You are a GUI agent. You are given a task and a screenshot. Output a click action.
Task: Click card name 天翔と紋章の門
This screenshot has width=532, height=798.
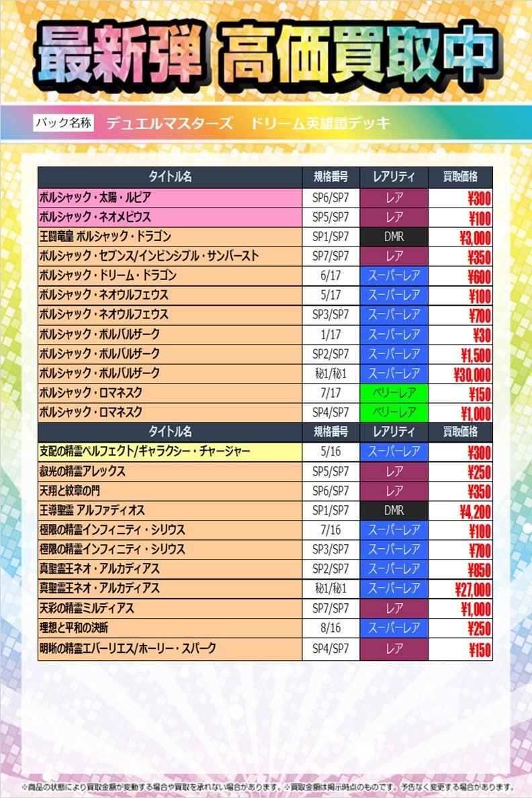(70, 490)
